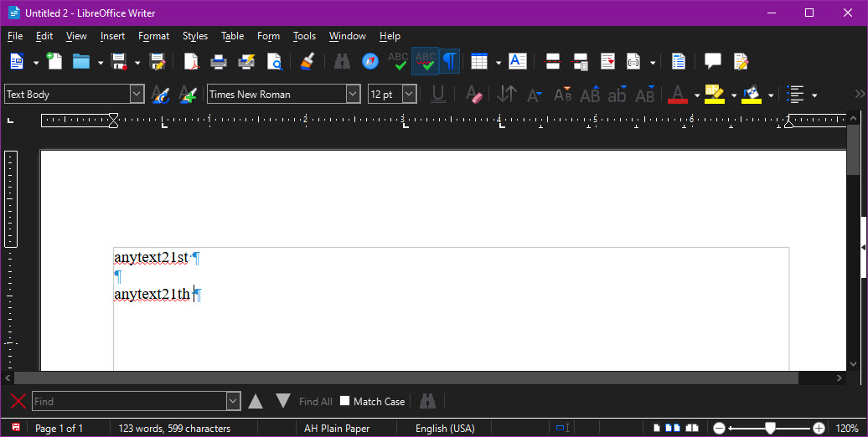Clear direct formatting eraser icon
The width and height of the screenshot is (868, 437).
[474, 95]
